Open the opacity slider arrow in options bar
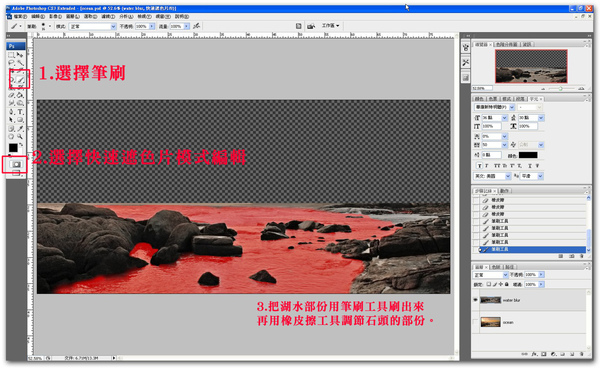 (152, 26)
